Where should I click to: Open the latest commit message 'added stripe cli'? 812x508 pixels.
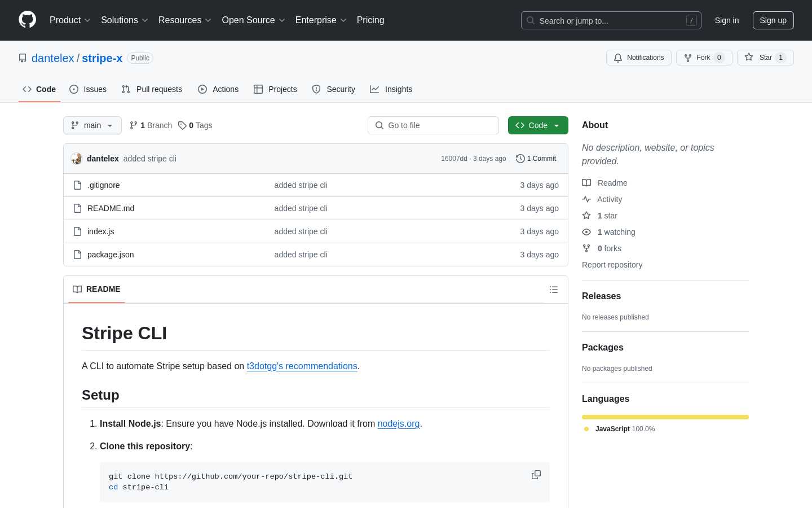click(x=150, y=159)
